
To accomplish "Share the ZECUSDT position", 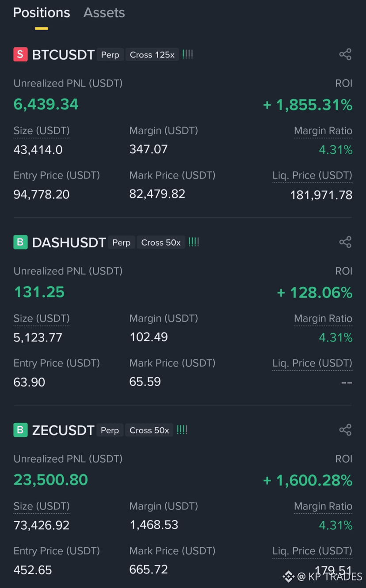I will pos(345,430).
